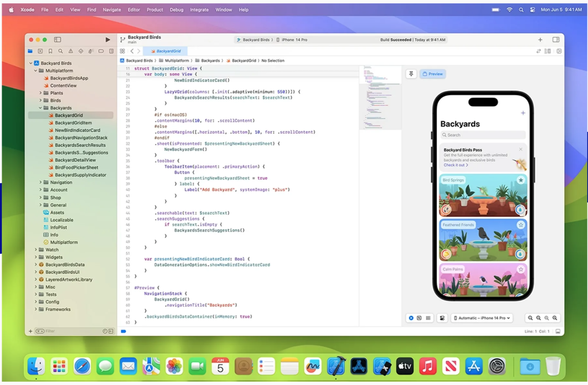588x385 pixels.
Task: Run the Backyard Birds scheme
Action: tap(107, 39)
